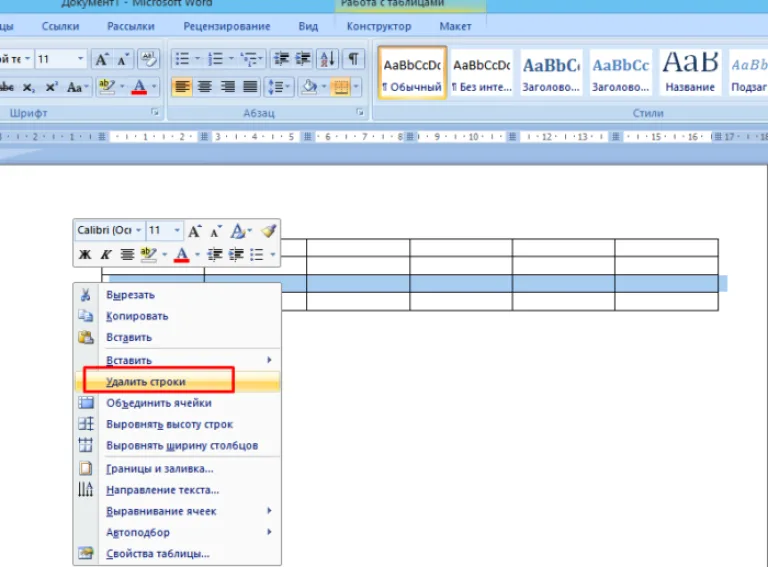Viewport: 768px width, 567px height.
Task: Toggle Justify alignment in the ribbon
Action: point(250,87)
